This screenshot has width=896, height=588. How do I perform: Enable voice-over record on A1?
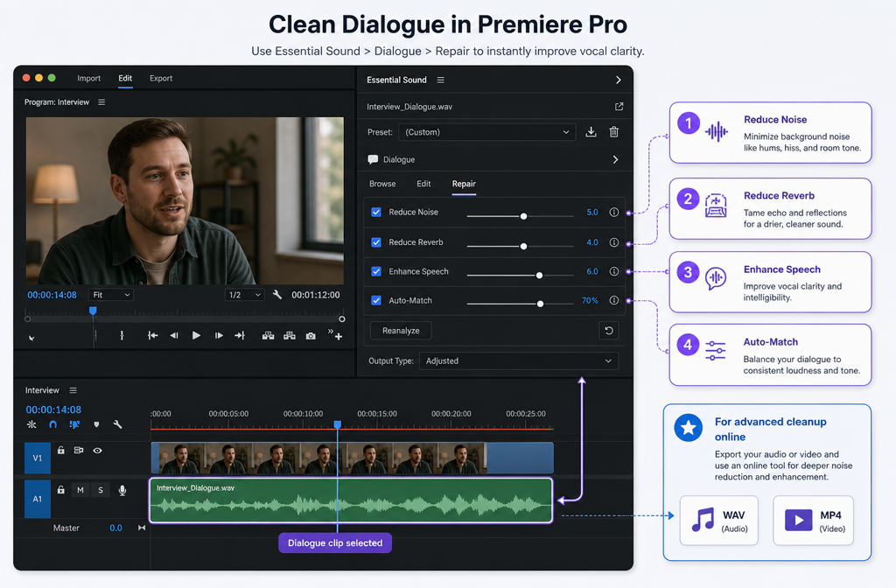[x=122, y=490]
